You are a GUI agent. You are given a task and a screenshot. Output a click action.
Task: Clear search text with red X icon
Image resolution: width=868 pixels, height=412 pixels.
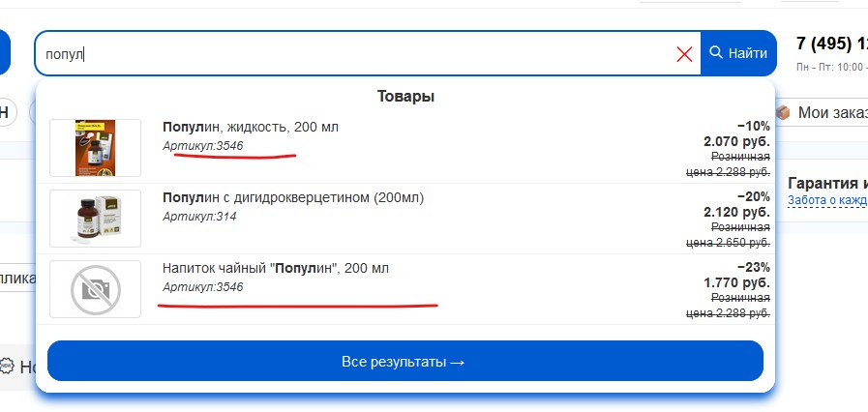pyautogui.click(x=685, y=53)
